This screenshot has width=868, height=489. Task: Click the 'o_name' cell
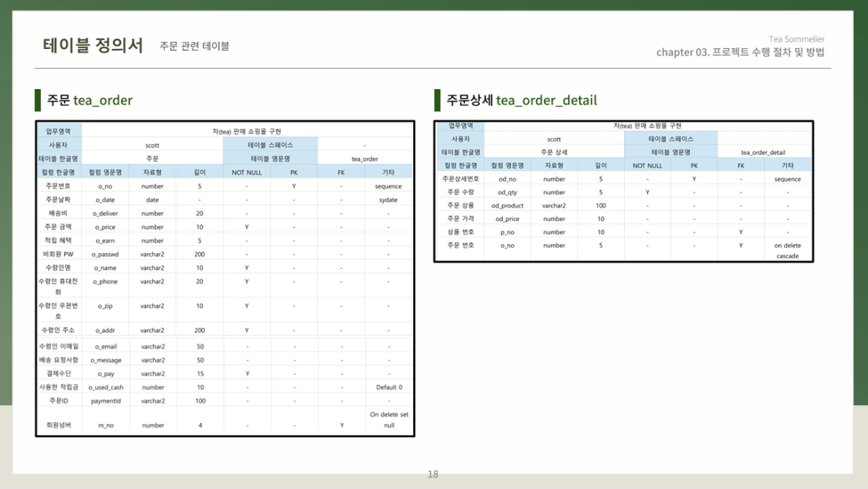pyautogui.click(x=105, y=267)
